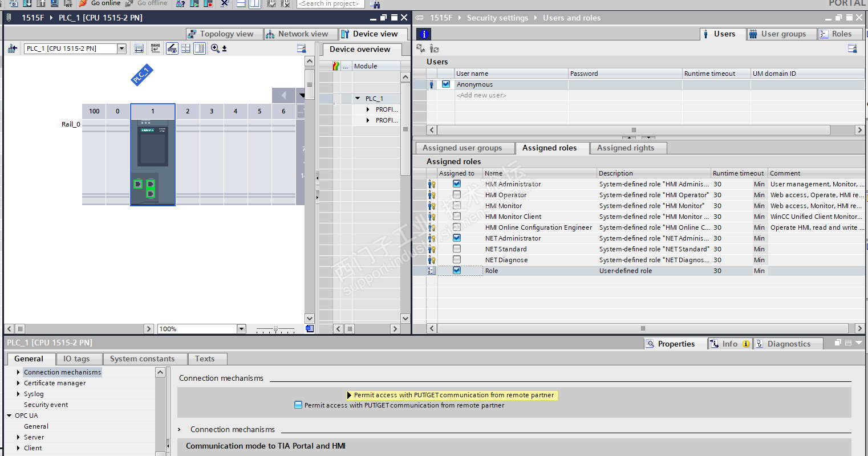
Task: Switch to the Network view tab
Action: click(x=301, y=34)
